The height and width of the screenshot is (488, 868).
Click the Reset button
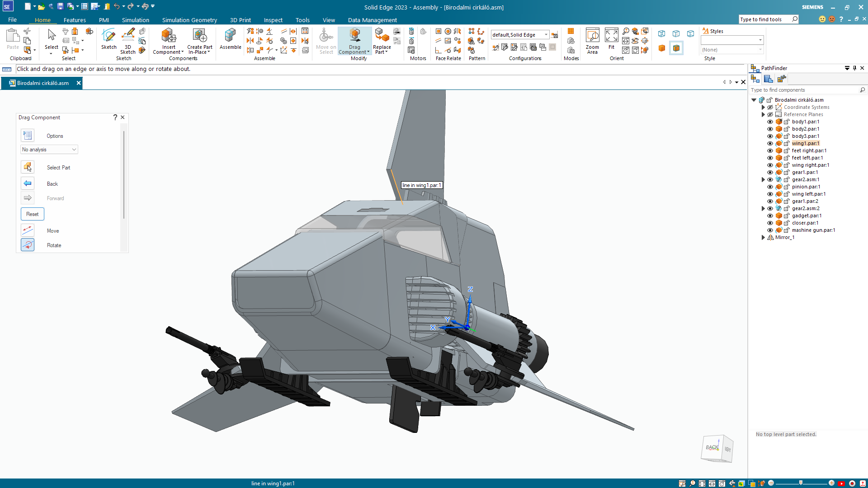coord(32,214)
